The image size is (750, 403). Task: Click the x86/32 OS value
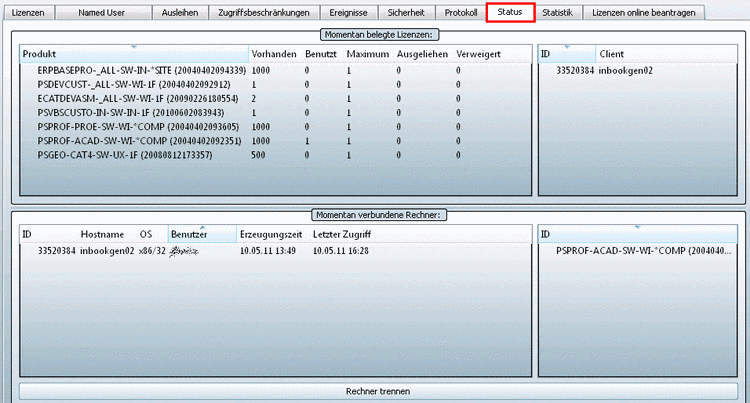152,251
